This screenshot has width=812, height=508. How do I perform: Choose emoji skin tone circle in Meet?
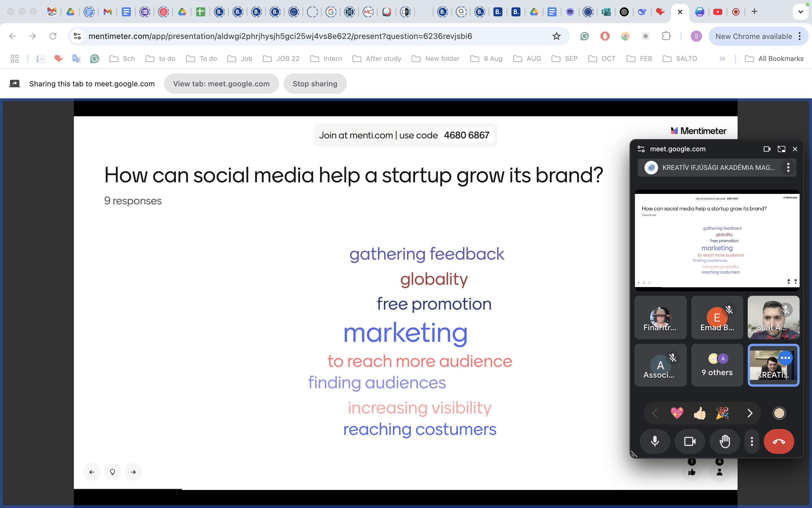coord(779,413)
